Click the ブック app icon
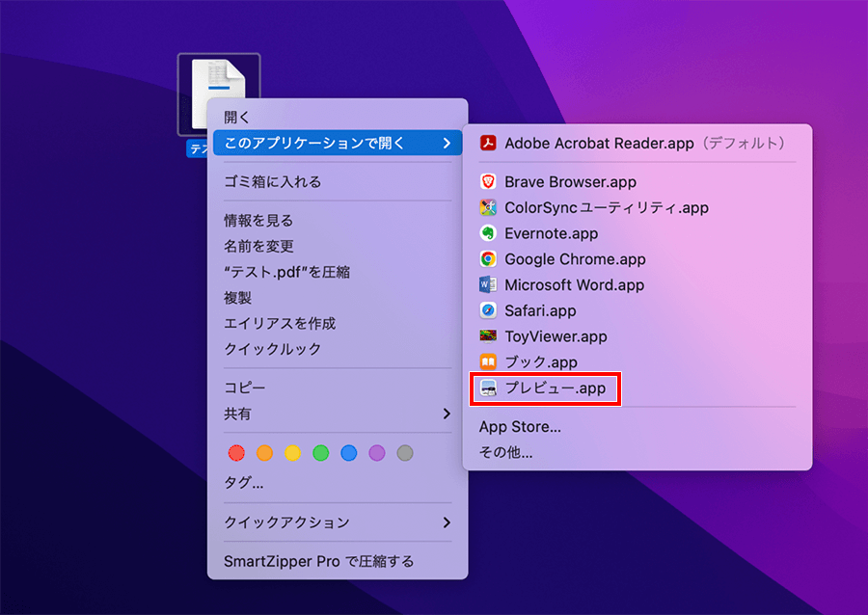This screenshot has height=615, width=868. (488, 362)
